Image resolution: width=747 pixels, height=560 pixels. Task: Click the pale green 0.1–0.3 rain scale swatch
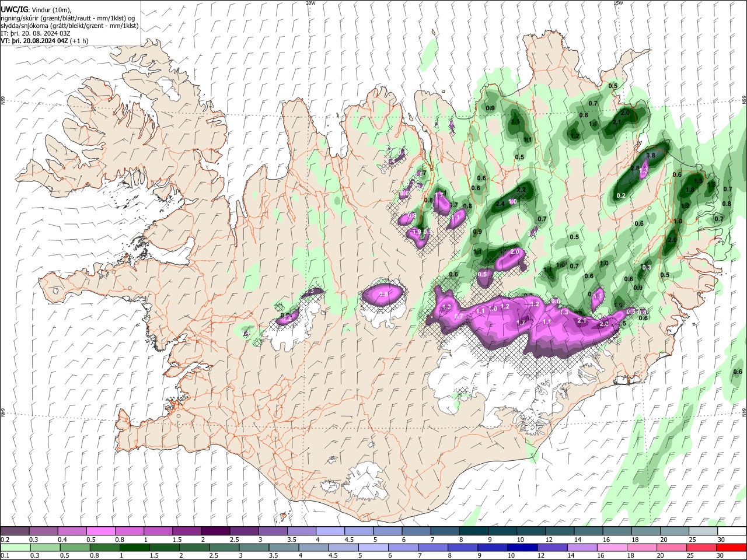(15, 547)
